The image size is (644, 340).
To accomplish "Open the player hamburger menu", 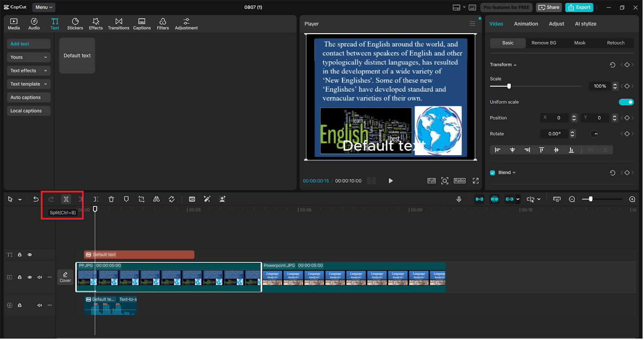I will pyautogui.click(x=472, y=24).
